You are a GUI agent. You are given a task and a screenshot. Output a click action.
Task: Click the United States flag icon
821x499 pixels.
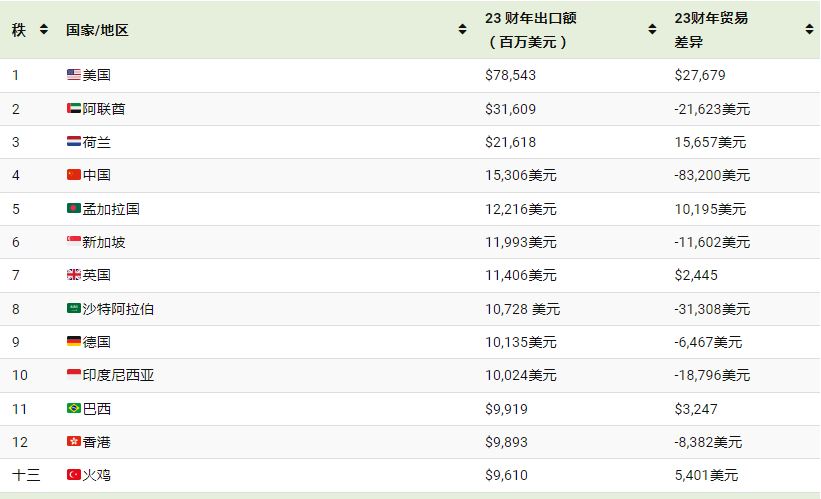[73, 75]
